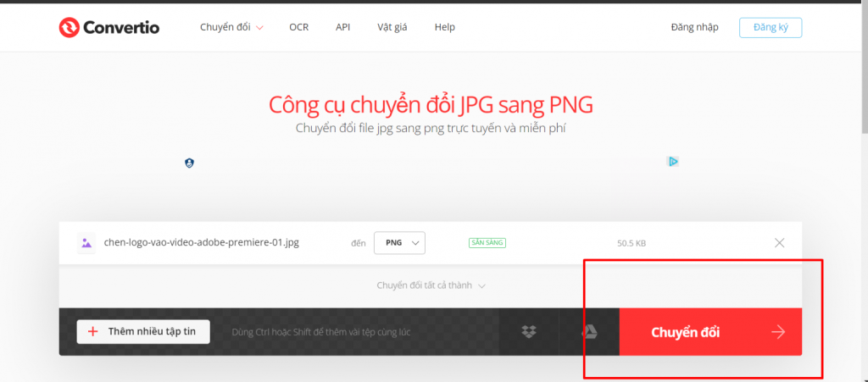Open the Vật giá pricing page
This screenshot has width=868, height=382.
[392, 27]
